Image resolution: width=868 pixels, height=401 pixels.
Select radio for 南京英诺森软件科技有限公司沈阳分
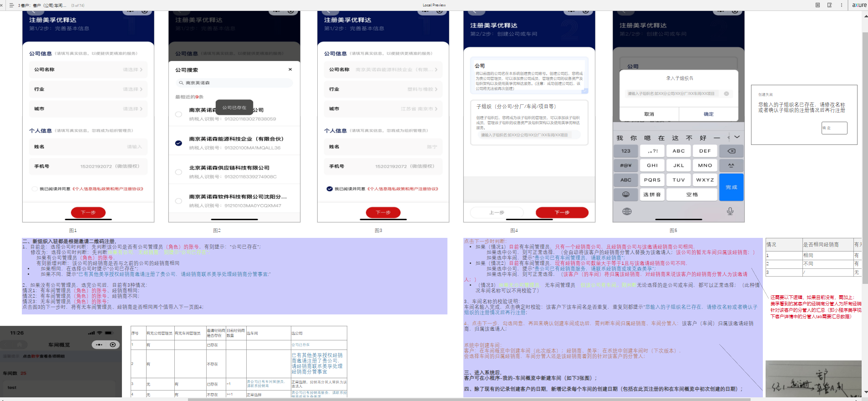[178, 201]
